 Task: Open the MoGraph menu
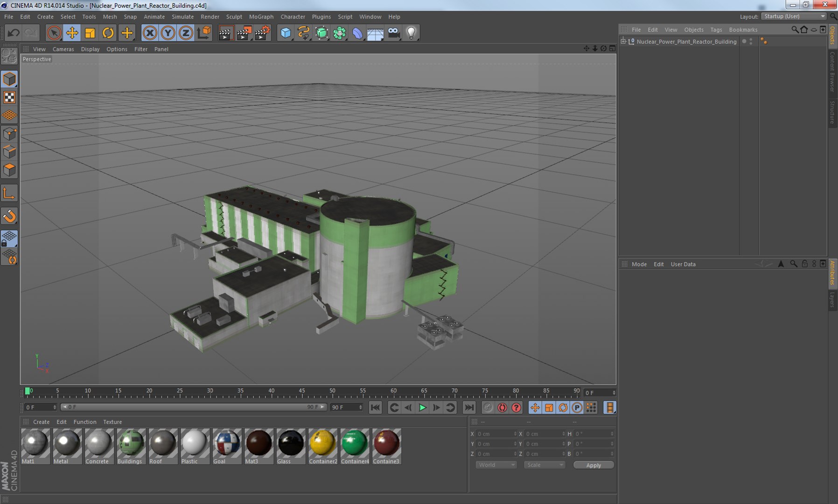261,17
